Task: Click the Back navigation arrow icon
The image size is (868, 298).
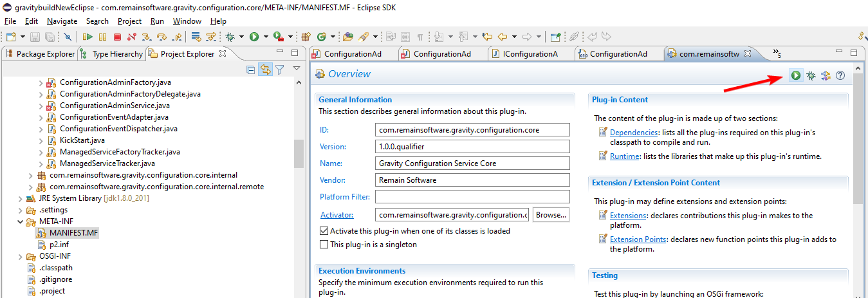Action: (x=503, y=37)
